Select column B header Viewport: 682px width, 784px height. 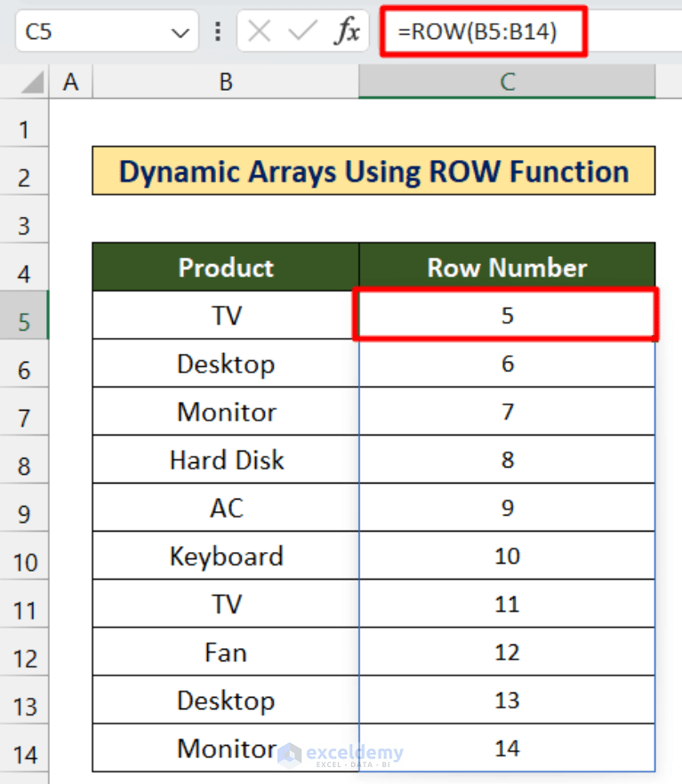[225, 81]
